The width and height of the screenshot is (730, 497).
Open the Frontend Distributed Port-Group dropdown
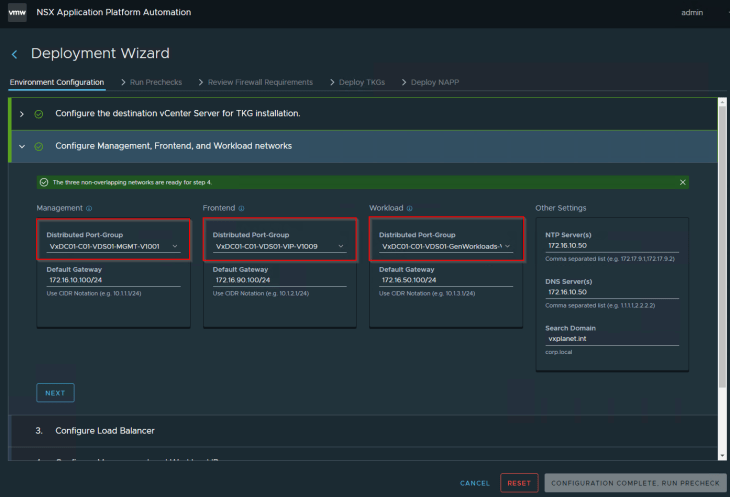tap(279, 246)
